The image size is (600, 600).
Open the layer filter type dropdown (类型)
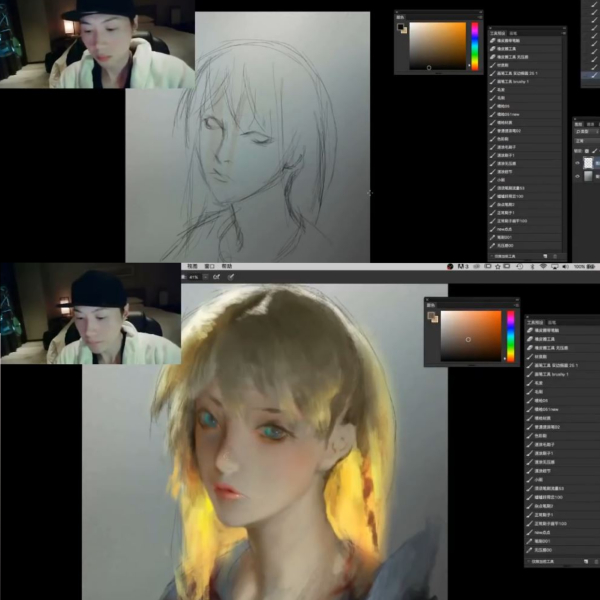coord(587,131)
